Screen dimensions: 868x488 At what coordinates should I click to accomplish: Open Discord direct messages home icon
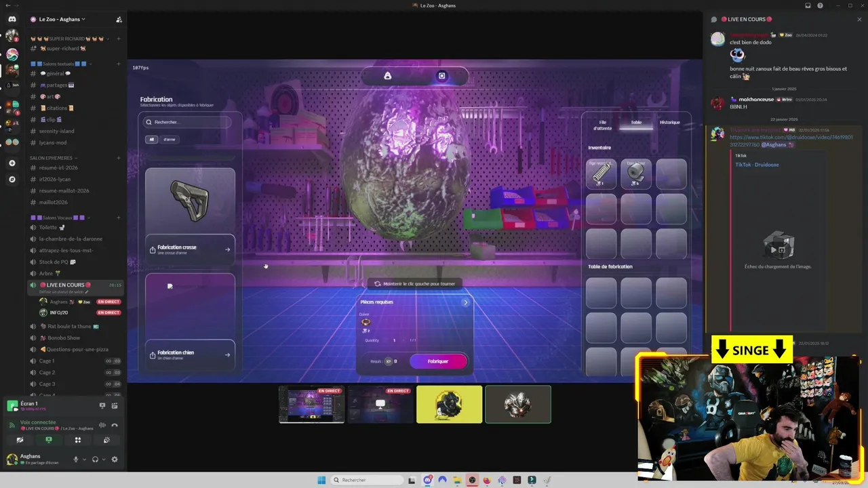(x=12, y=20)
